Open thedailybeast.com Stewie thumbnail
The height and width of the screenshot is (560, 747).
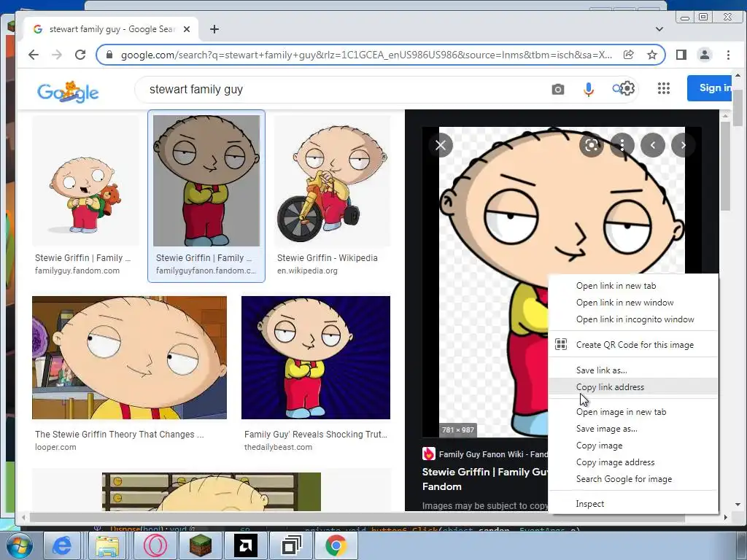click(x=315, y=357)
